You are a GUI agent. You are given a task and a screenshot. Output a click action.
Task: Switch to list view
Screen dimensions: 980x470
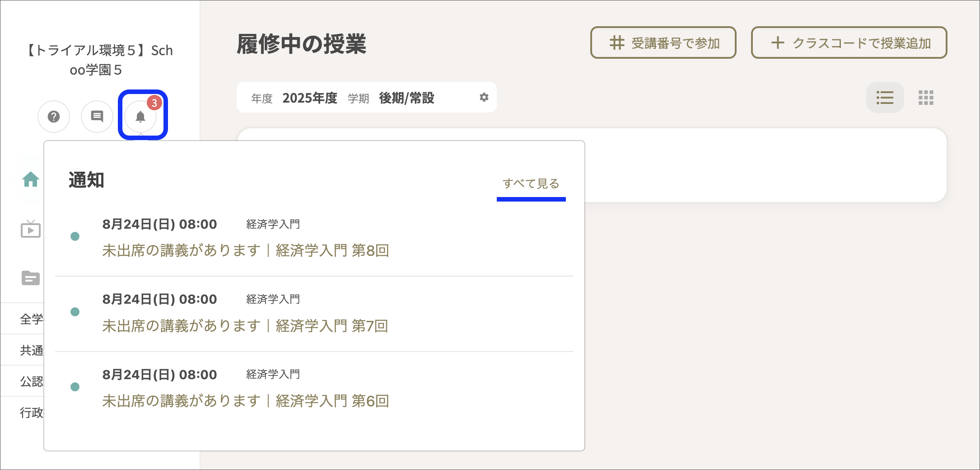(884, 98)
